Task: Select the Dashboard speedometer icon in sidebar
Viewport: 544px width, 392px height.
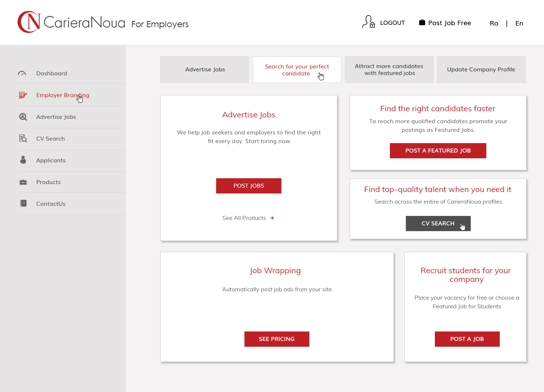Action: pyautogui.click(x=22, y=73)
